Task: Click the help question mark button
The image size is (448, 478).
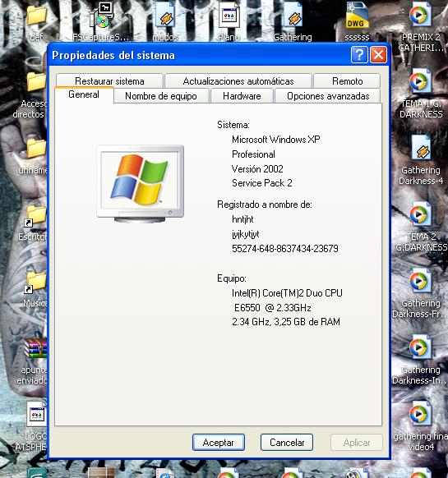Action: coord(359,55)
